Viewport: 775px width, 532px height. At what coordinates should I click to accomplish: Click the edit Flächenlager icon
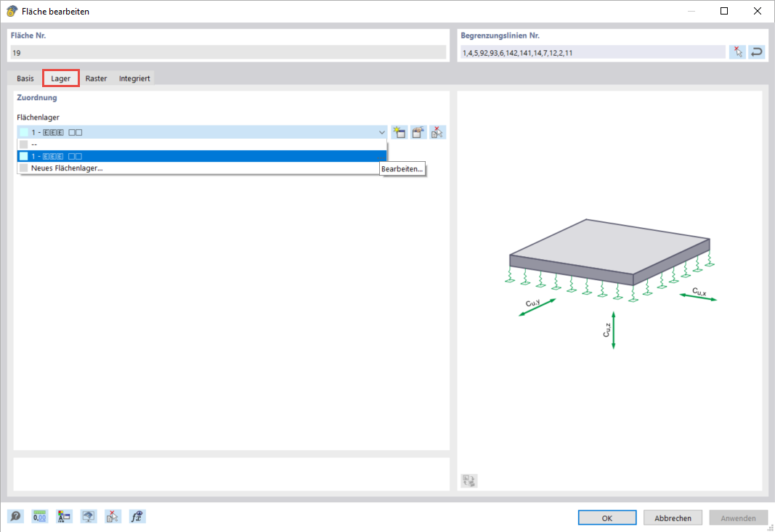(x=418, y=132)
